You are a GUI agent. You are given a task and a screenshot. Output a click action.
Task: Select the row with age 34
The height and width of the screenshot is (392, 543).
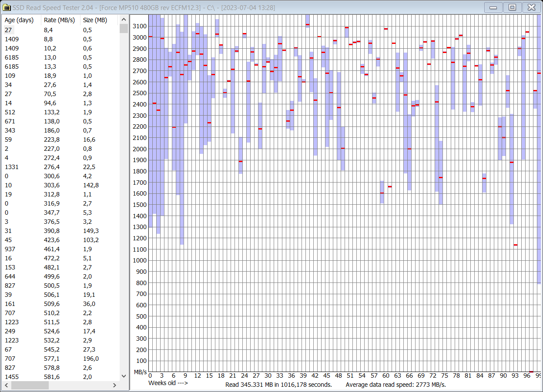point(60,85)
